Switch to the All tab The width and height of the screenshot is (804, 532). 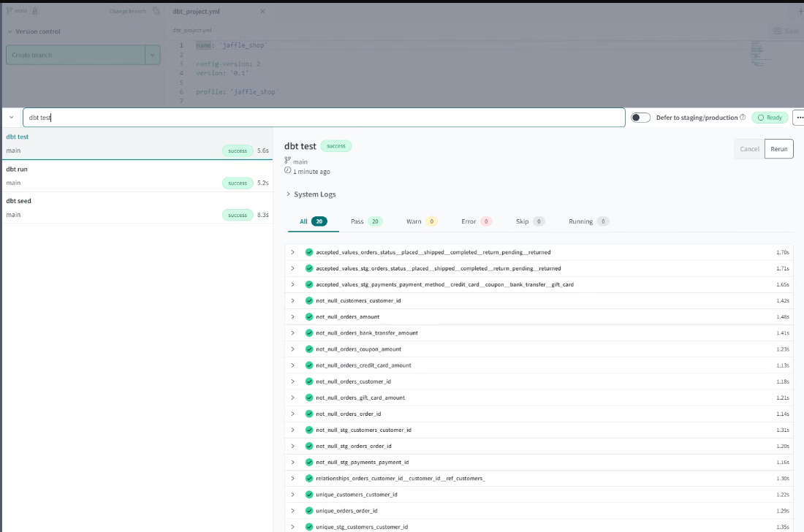click(314, 221)
